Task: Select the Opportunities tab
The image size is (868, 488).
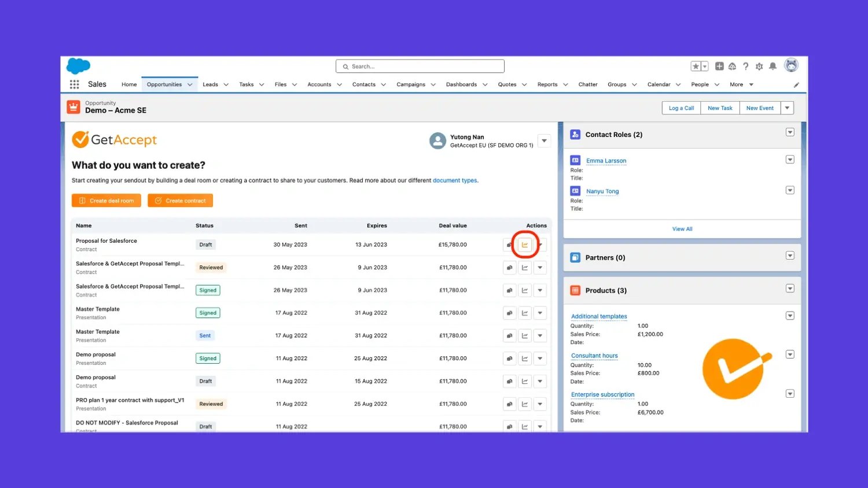Action: pyautogui.click(x=164, y=84)
